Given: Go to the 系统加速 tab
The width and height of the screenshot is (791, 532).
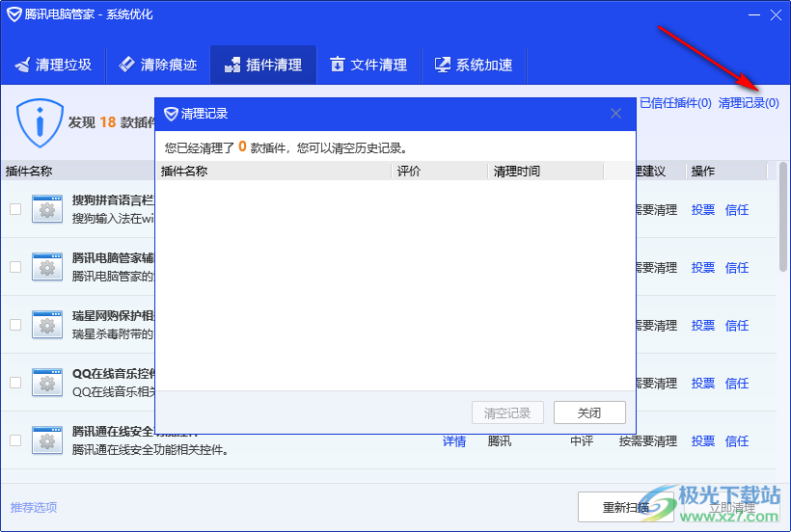Looking at the screenshot, I should [474, 65].
